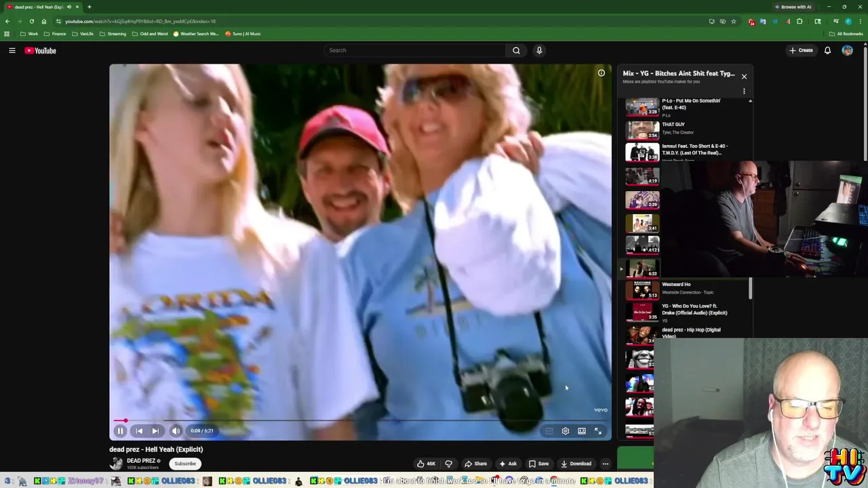The width and height of the screenshot is (868, 488).
Task: Skip to previous video in playlist
Action: pos(139,431)
